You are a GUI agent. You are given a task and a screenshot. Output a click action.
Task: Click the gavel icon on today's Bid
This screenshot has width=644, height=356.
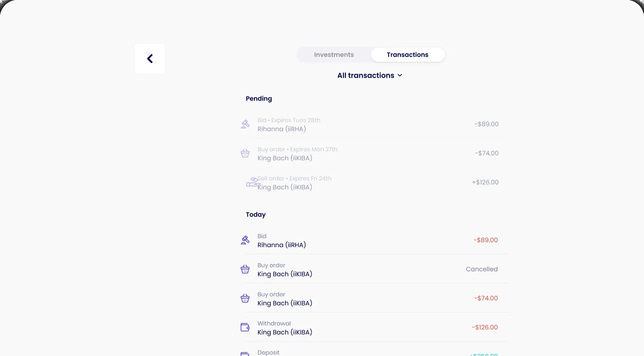tap(245, 240)
